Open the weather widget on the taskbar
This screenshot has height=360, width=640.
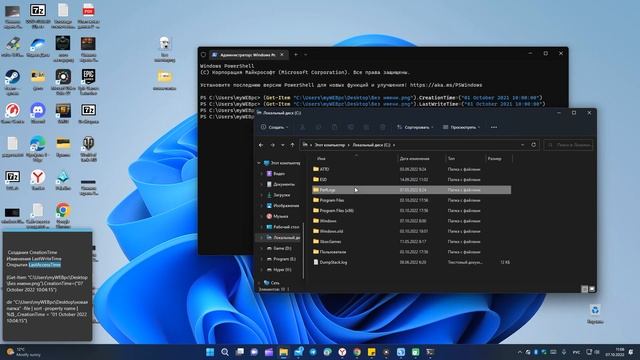pyautogui.click(x=24, y=352)
